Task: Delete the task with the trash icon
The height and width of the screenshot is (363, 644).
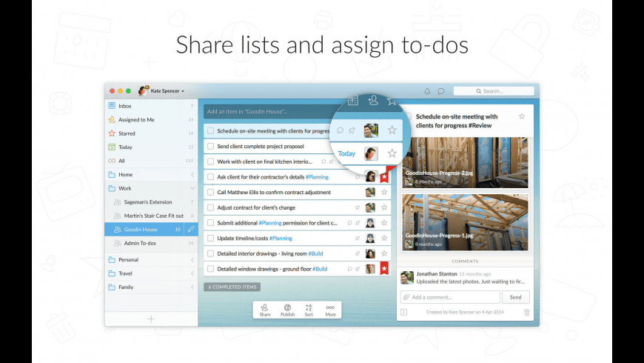Action: [526, 313]
